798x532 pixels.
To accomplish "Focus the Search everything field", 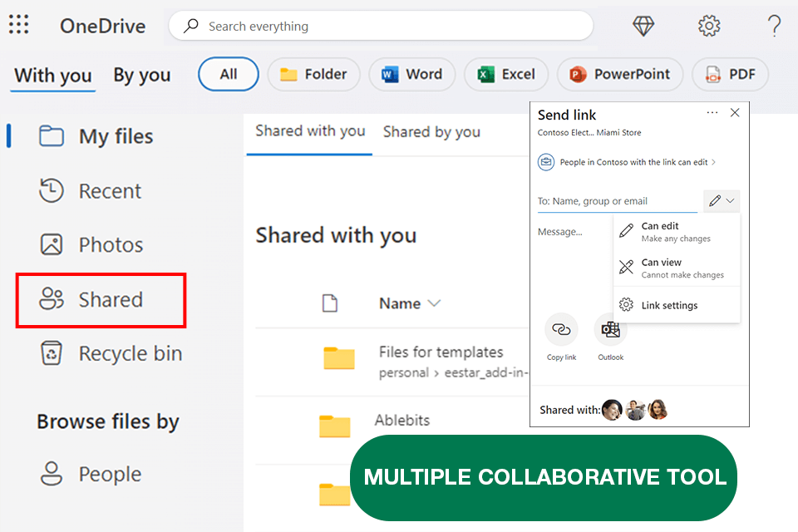I will pos(382,26).
